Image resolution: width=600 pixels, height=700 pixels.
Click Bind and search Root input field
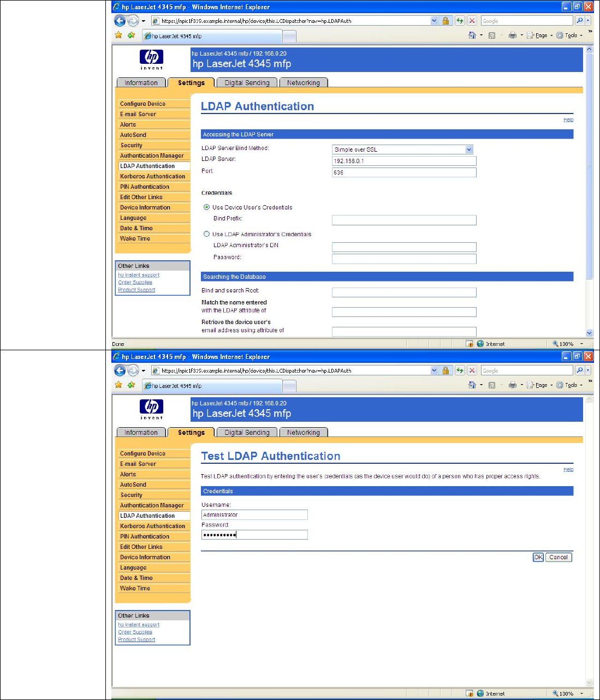[404, 292]
